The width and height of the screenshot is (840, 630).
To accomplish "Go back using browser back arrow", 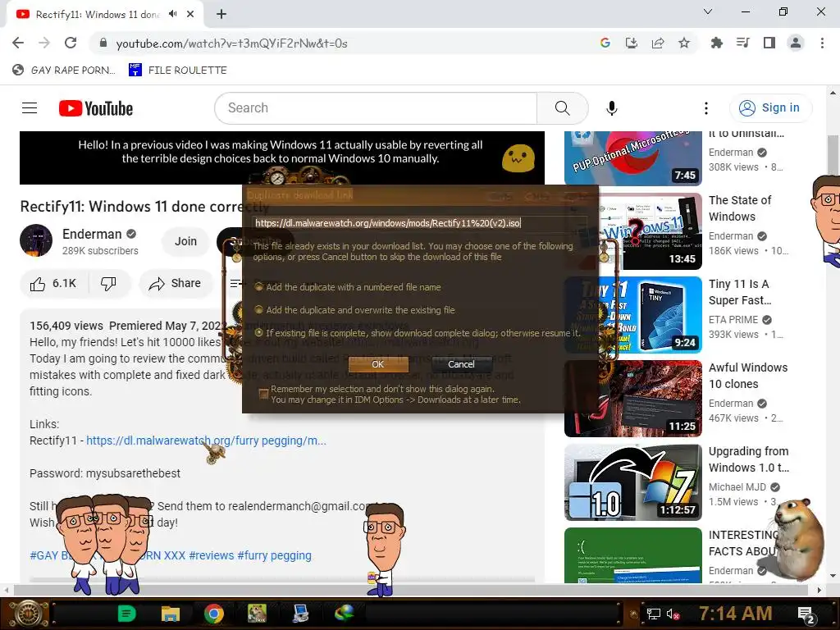I will pos(18,43).
